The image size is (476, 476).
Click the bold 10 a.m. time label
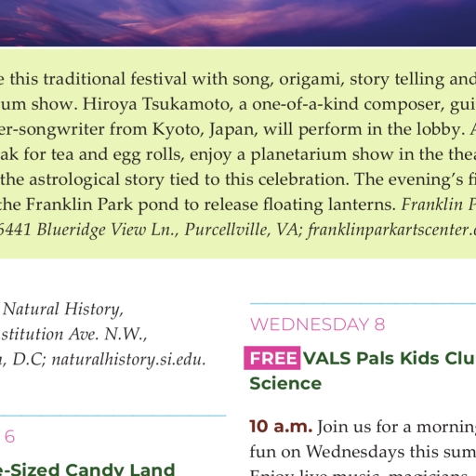pyautogui.click(x=281, y=427)
